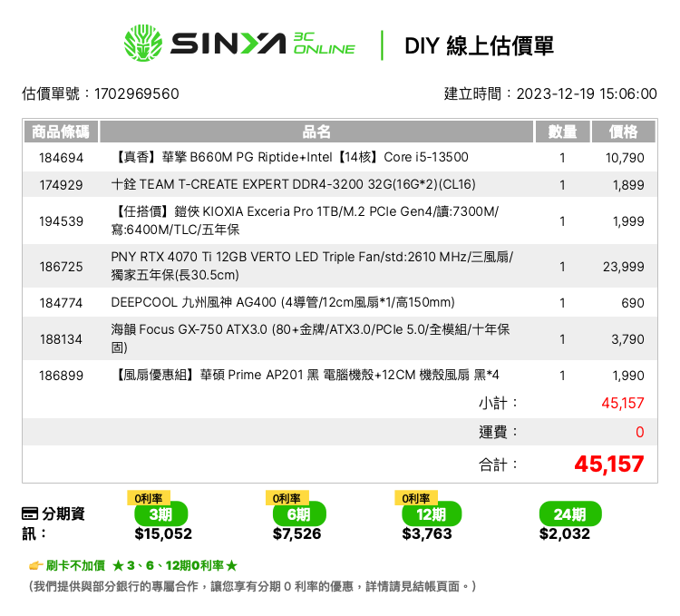Click barcode 174929

(x=61, y=185)
